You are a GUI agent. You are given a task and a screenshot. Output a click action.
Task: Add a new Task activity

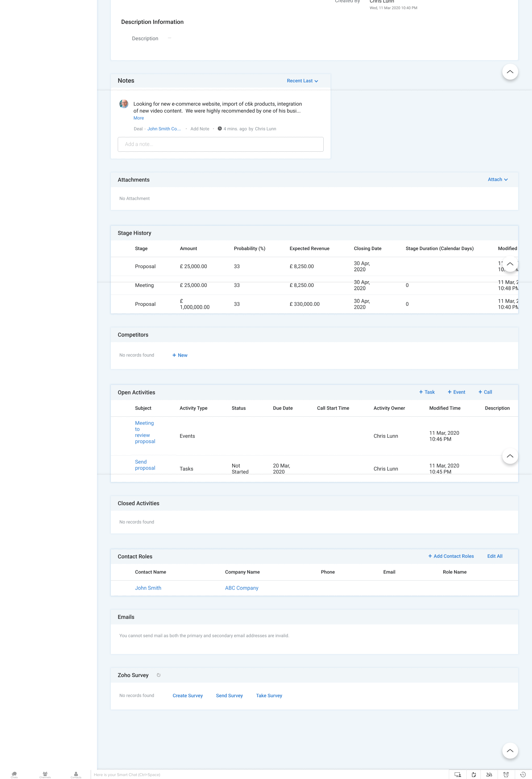coord(427,392)
